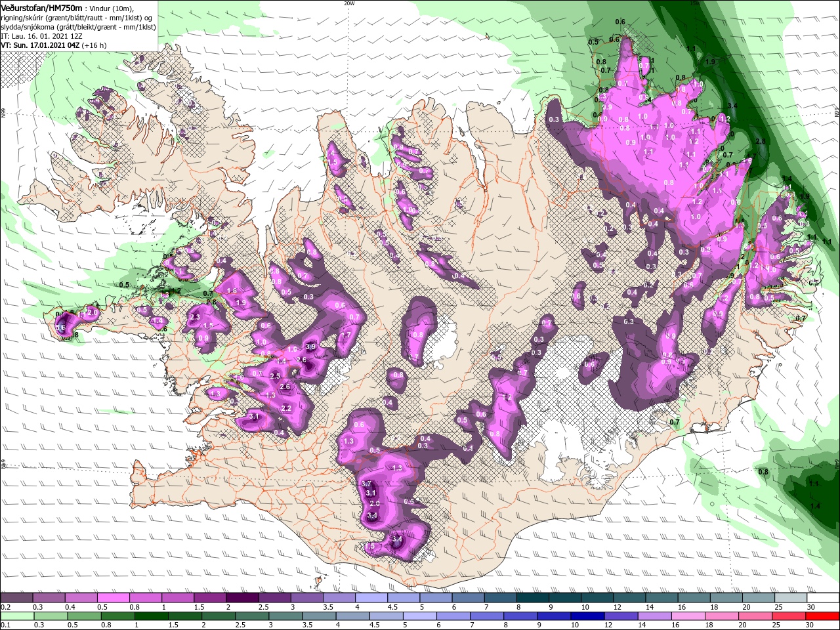Select the 12 swatch in snow scale
This screenshot has height=630, width=840.
(630, 598)
